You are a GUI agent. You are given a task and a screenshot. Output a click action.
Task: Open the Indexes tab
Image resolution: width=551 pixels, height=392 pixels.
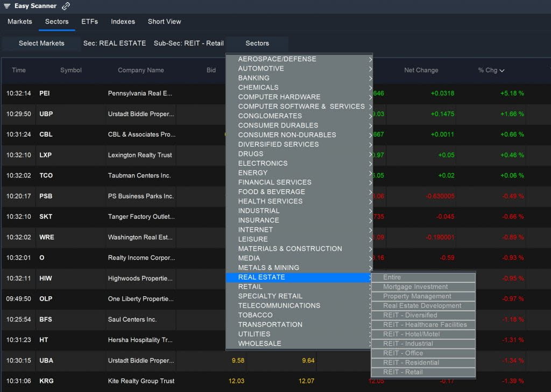tap(123, 22)
